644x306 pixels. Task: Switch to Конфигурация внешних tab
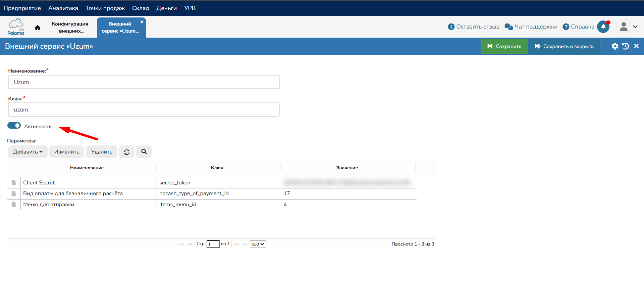(x=70, y=27)
